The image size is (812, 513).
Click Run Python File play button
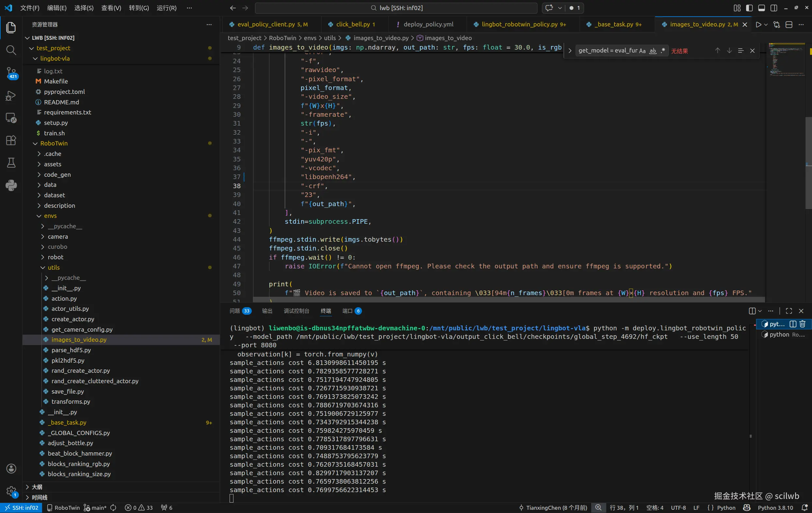click(759, 24)
